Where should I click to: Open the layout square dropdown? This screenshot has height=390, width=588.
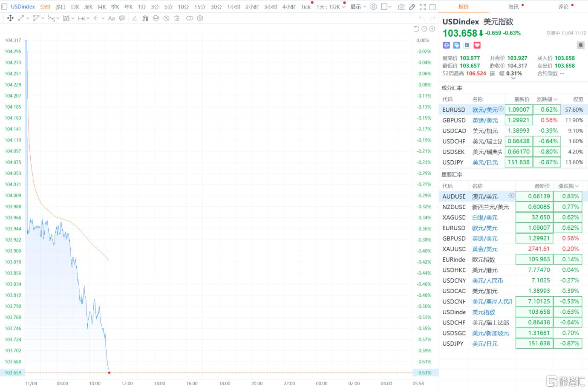[386, 7]
